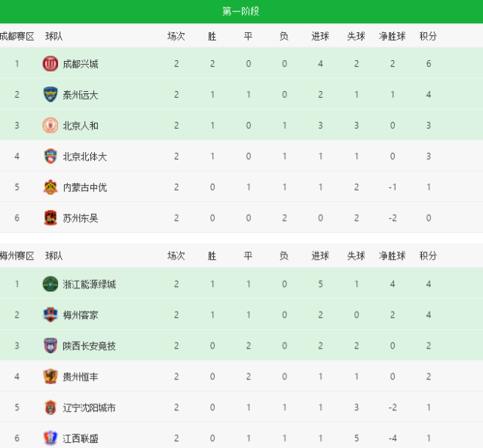Image resolution: width=483 pixels, height=448 pixels.
Task: Open the 贵州恒丰 team name link
Action: point(81,376)
